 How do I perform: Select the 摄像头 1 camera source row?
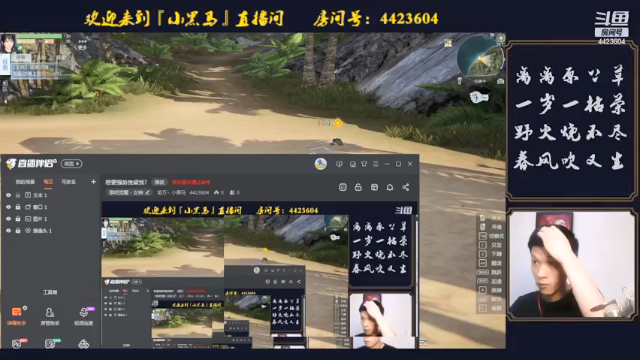tap(51, 231)
